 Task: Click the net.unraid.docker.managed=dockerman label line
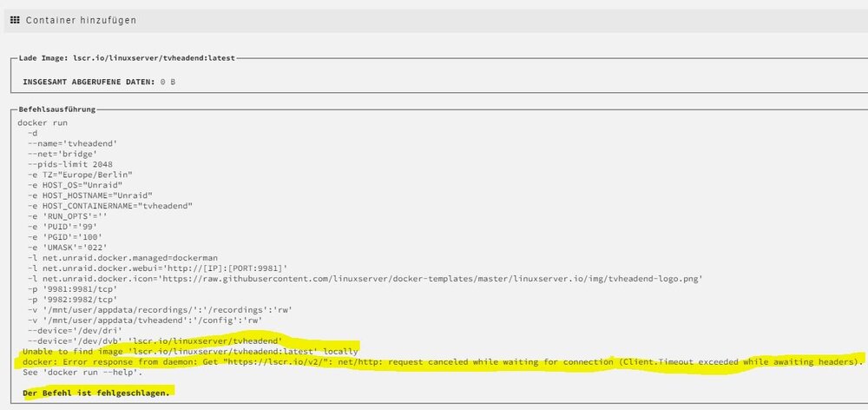123,258
